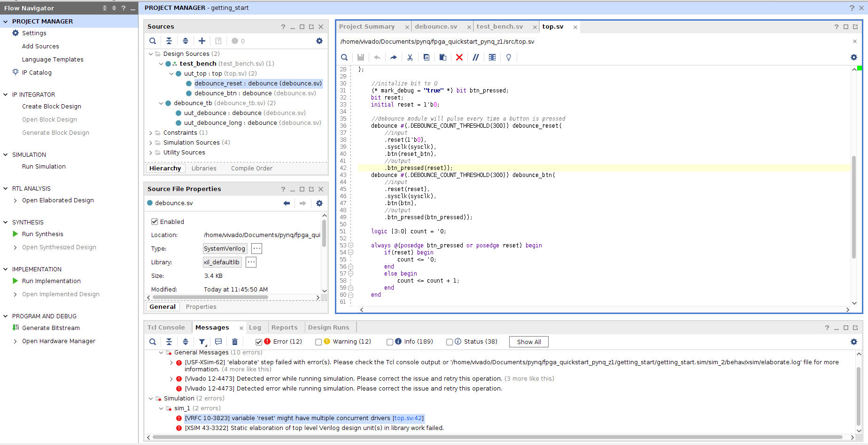Viewport: 868px width, 445px height.
Task: Follow the top.sv:42 error link
Action: click(x=408, y=418)
